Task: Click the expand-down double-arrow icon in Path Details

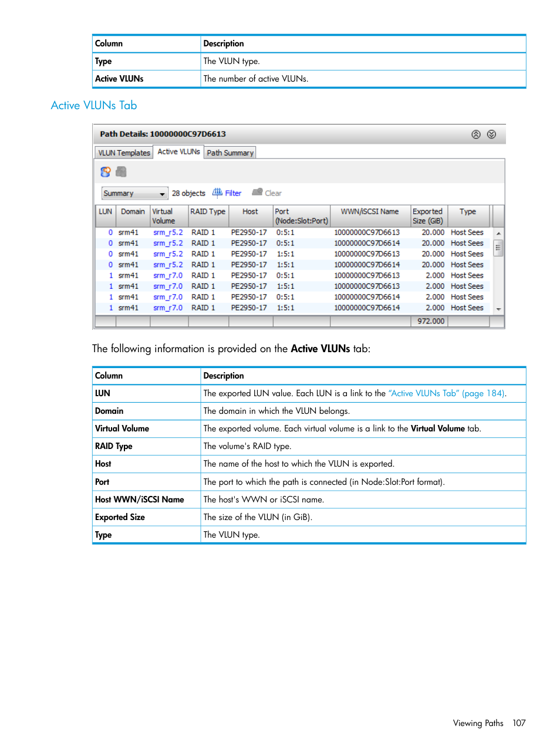Action: (x=492, y=134)
